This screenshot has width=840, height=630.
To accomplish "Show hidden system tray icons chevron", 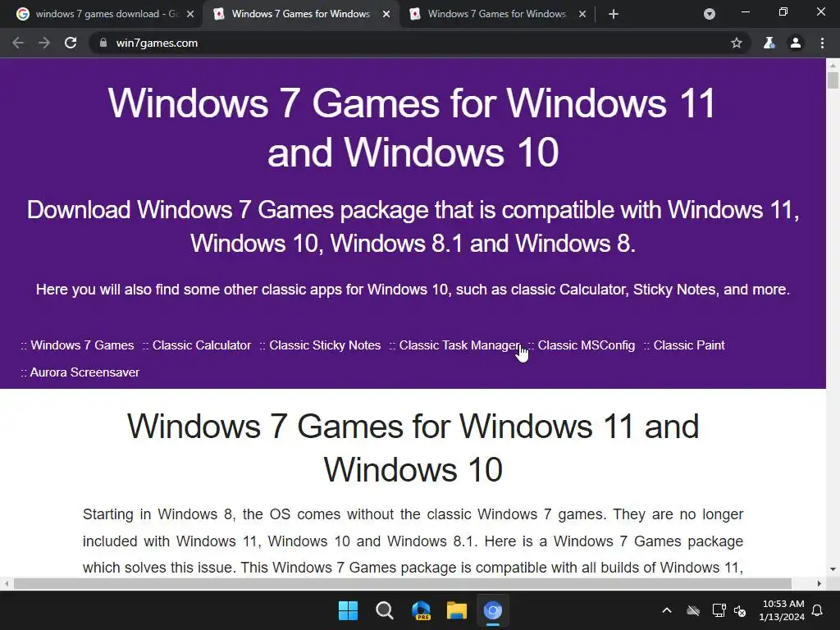I will 667,610.
